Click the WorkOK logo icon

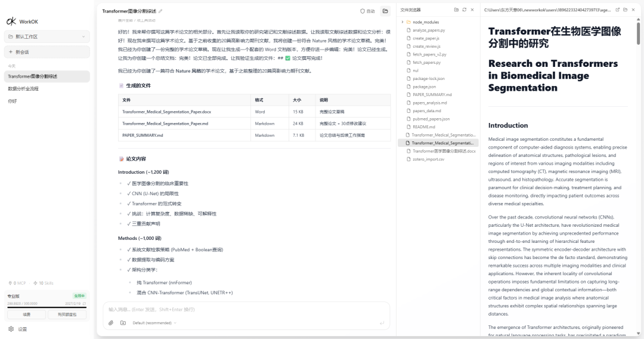click(x=11, y=21)
